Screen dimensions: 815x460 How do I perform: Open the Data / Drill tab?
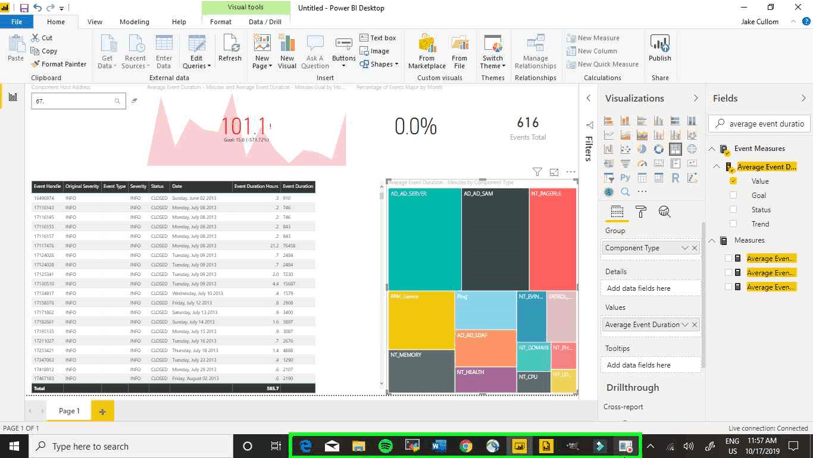tap(265, 22)
